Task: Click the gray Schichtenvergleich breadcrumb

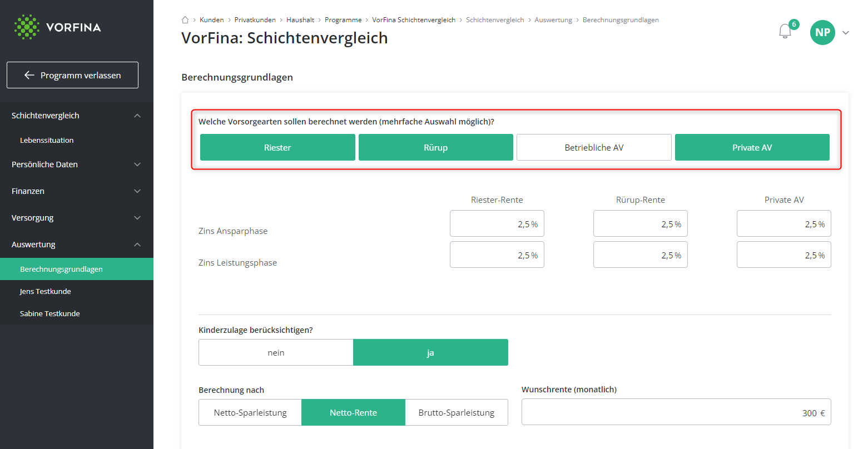Action: (x=495, y=20)
